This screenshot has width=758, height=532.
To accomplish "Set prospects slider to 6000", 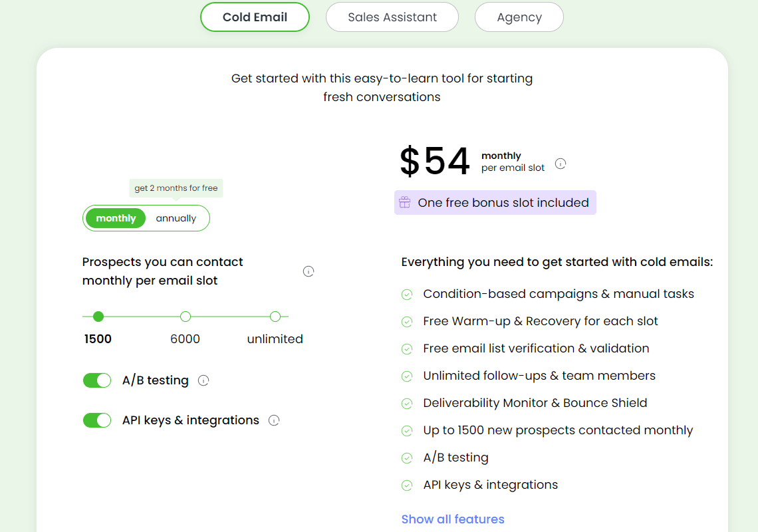I will pos(185,317).
